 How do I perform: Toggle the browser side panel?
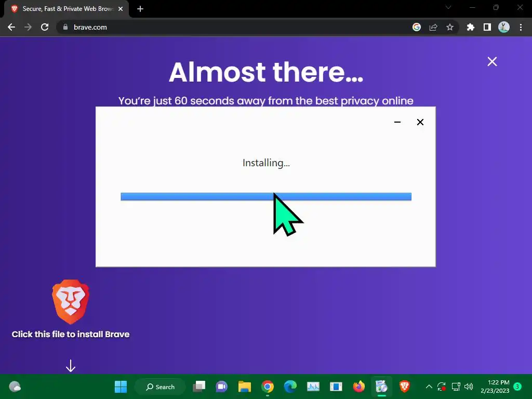[x=487, y=27]
